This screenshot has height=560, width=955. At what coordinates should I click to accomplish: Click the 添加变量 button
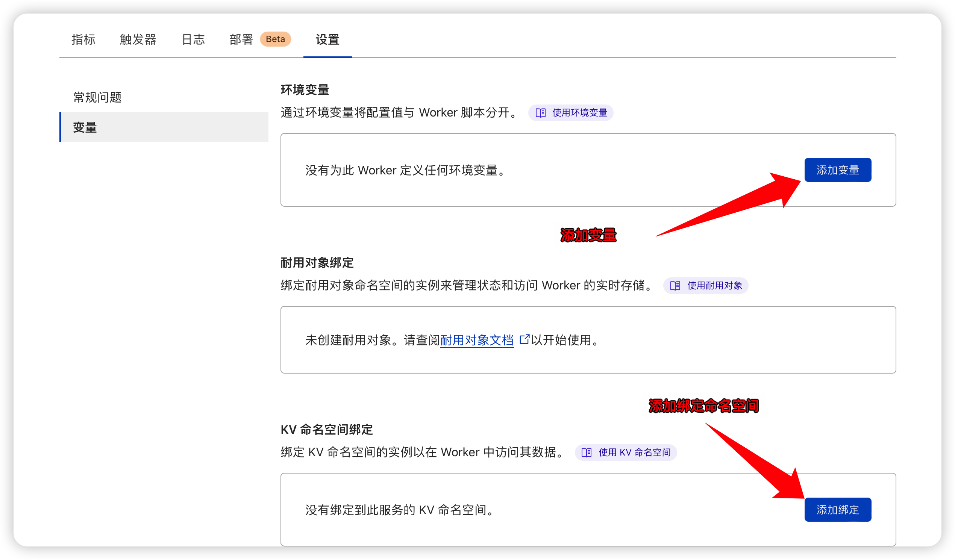coord(838,170)
